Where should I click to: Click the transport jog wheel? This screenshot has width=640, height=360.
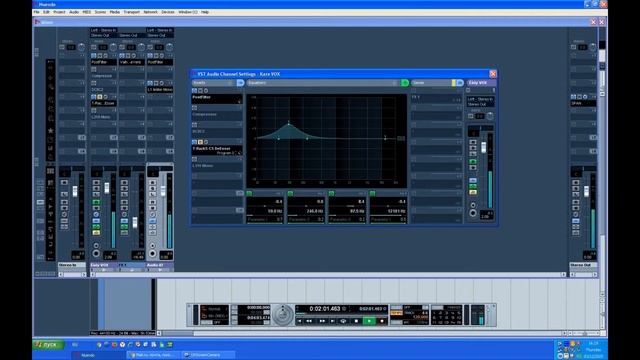click(x=282, y=315)
